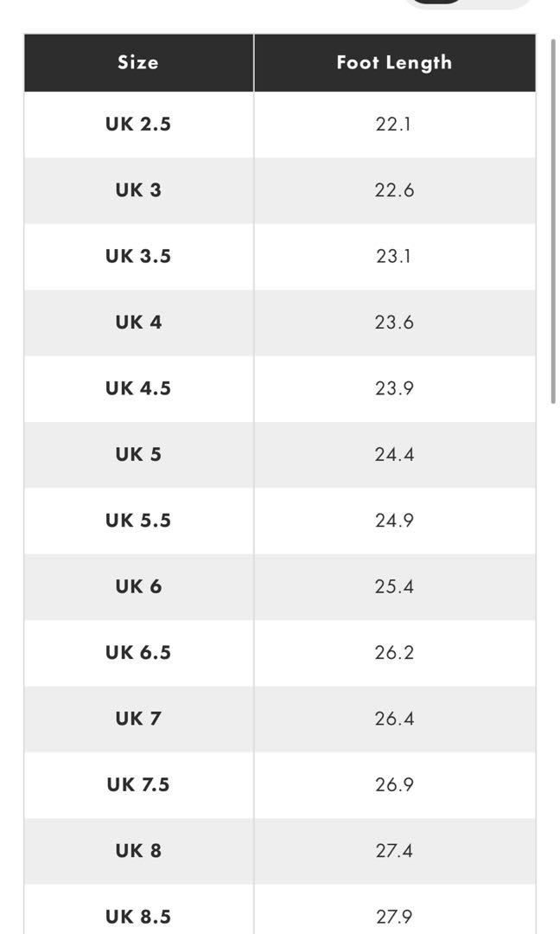This screenshot has height=934, width=560.
Task: Choose the UK 6 size label
Action: (138, 586)
